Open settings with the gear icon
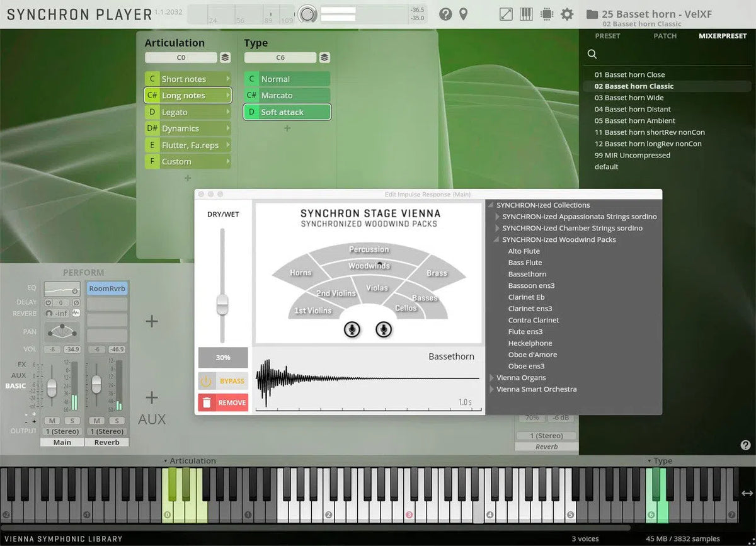This screenshot has height=546, width=756. click(567, 14)
